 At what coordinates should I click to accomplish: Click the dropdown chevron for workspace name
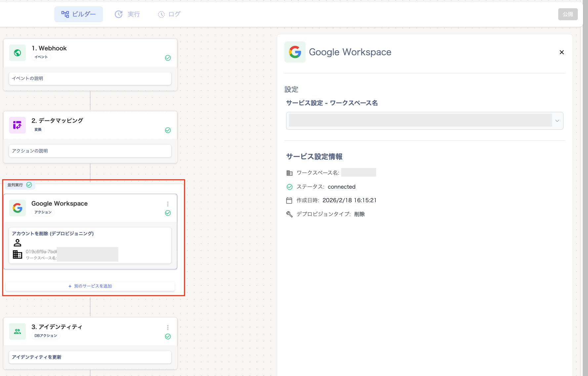(557, 121)
